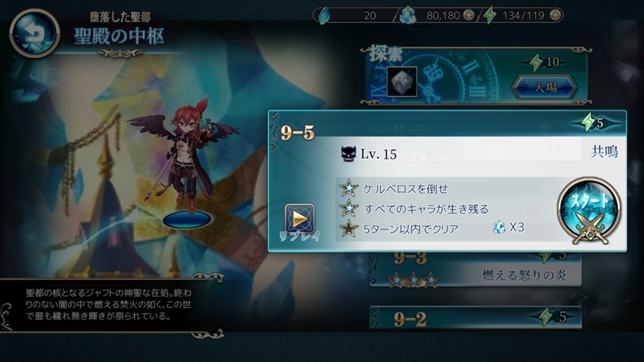The width and height of the screenshot is (644, 362).
Task: Tap the blue gem currency icon showing 20
Action: 324,15
